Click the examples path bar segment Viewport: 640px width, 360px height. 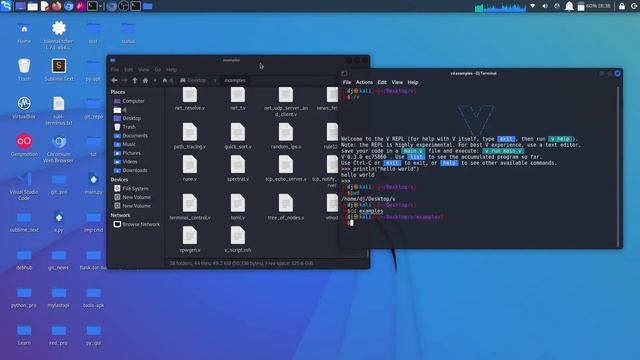click(x=235, y=80)
